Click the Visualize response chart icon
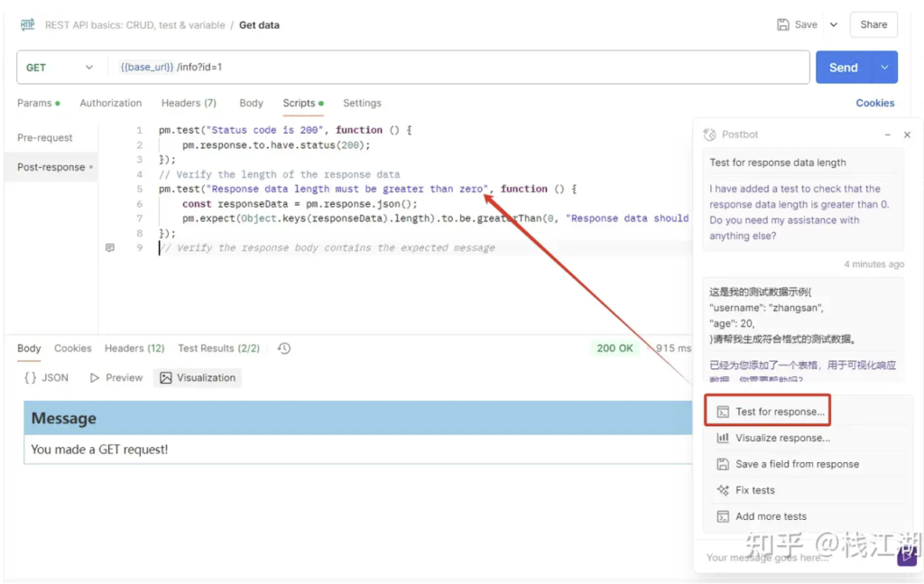924x584 pixels. 723,438
